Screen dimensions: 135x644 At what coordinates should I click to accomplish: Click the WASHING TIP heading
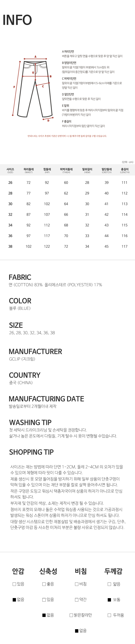pyautogui.click(x=30, y=422)
